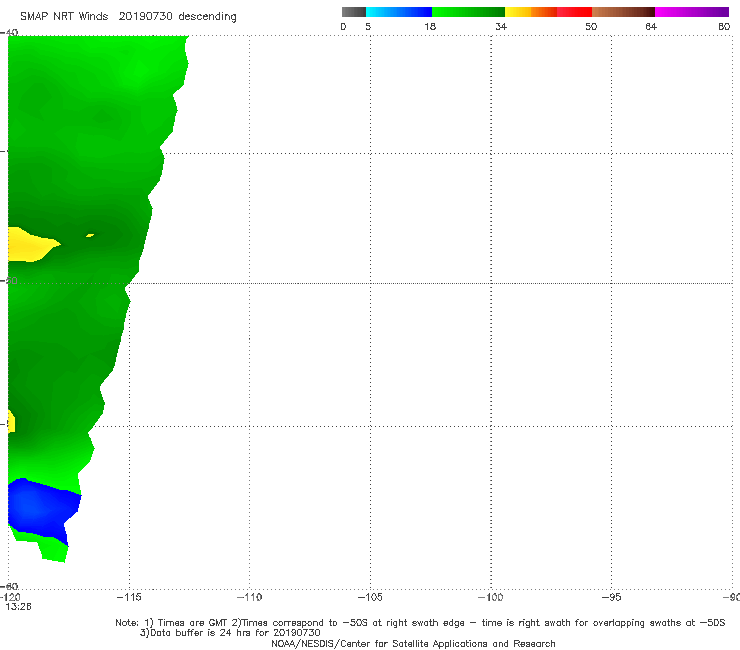Click the swath time label 13:28
Screen dimensions: 740x650
pos(18,607)
